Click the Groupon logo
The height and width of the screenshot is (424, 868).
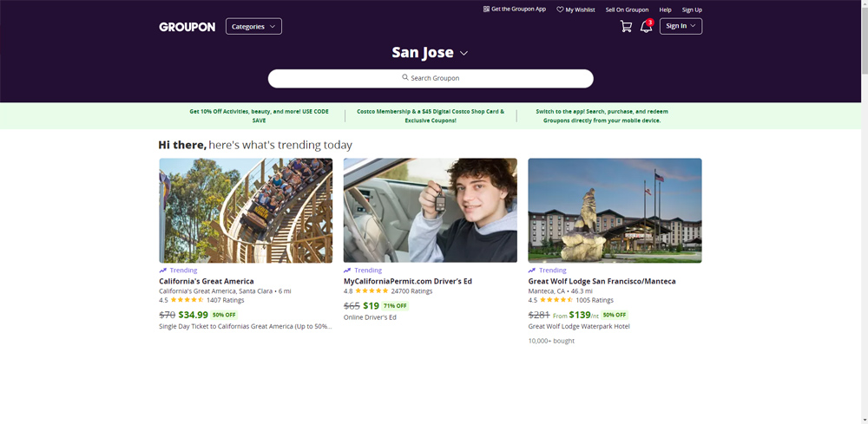(x=187, y=27)
